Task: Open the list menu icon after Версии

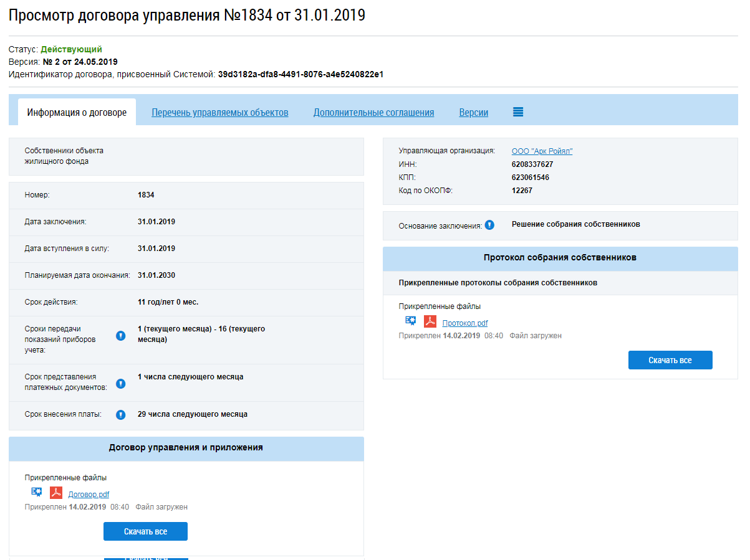Action: coord(518,112)
